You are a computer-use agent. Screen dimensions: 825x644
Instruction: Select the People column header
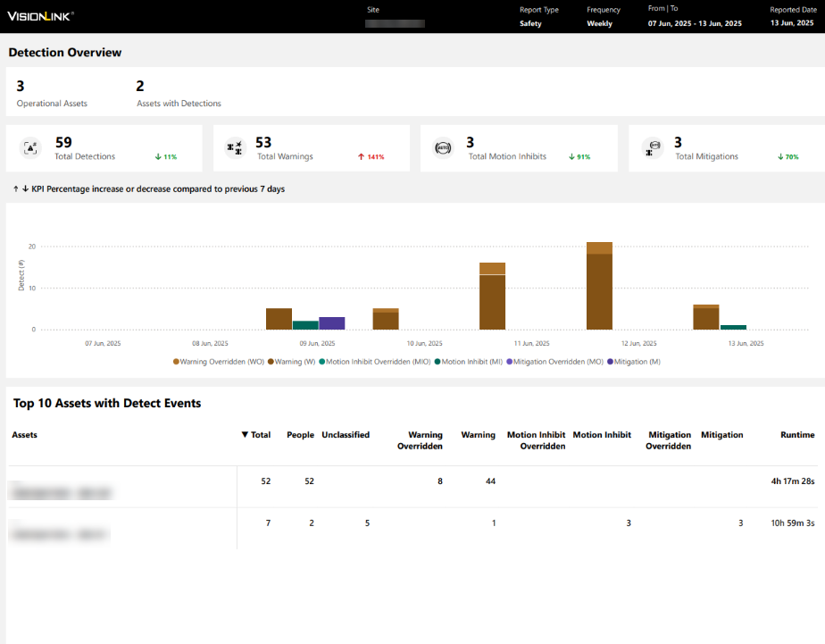pyautogui.click(x=300, y=435)
